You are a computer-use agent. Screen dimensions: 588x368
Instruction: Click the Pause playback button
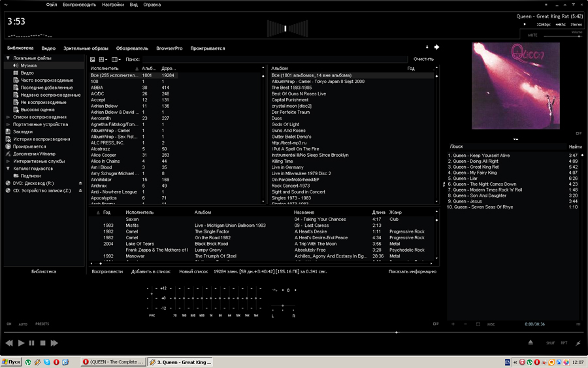[32, 343]
